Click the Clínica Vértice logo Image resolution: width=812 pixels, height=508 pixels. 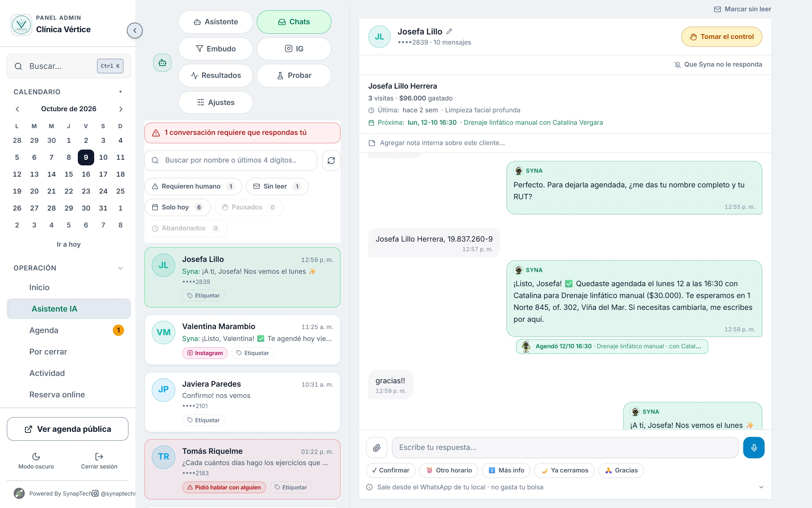coord(21,25)
